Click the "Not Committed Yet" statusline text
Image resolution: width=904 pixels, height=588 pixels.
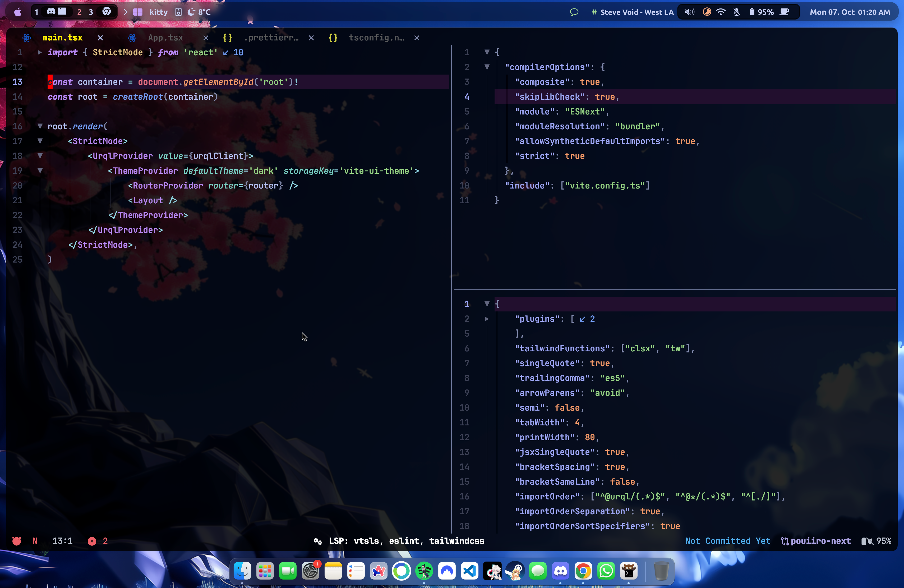click(728, 541)
